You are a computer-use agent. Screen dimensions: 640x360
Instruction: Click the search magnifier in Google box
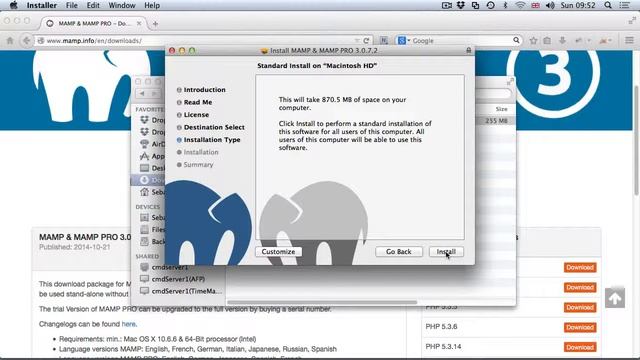point(516,40)
